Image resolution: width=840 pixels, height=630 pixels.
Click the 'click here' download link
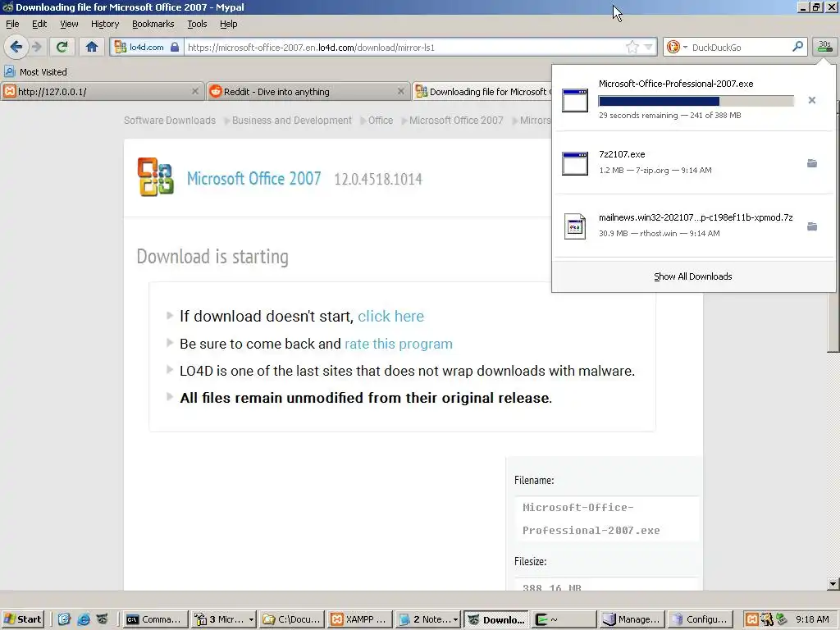390,316
